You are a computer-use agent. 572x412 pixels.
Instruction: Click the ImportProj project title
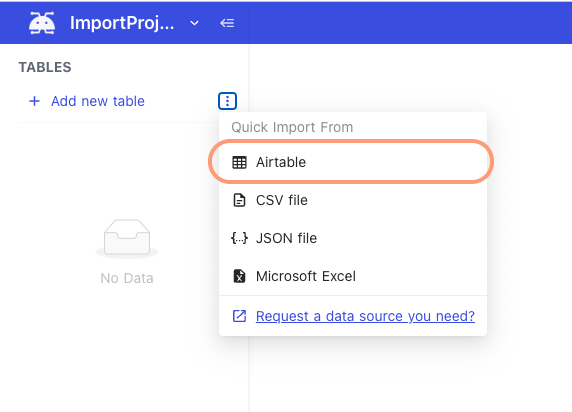pos(122,23)
